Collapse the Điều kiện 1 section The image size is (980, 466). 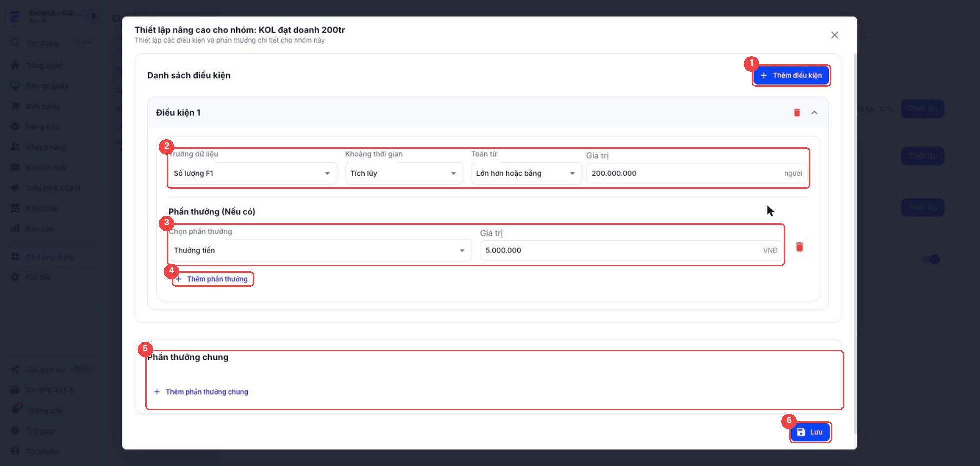(x=814, y=112)
